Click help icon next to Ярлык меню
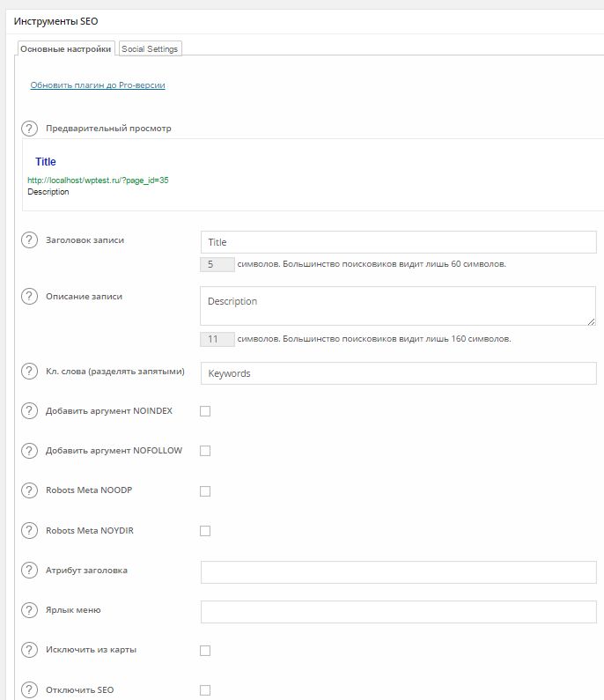 click(29, 610)
